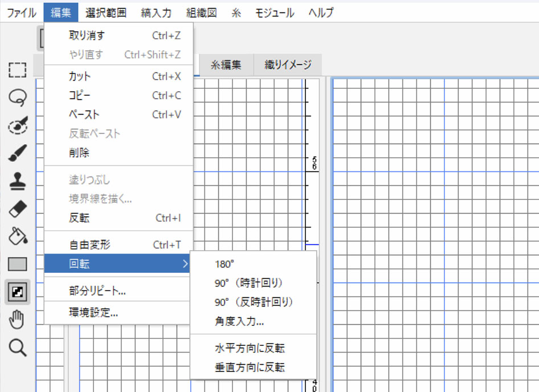539x392 pixels.
Task: Open 角度入力... dialog from submenu
Action: (239, 321)
